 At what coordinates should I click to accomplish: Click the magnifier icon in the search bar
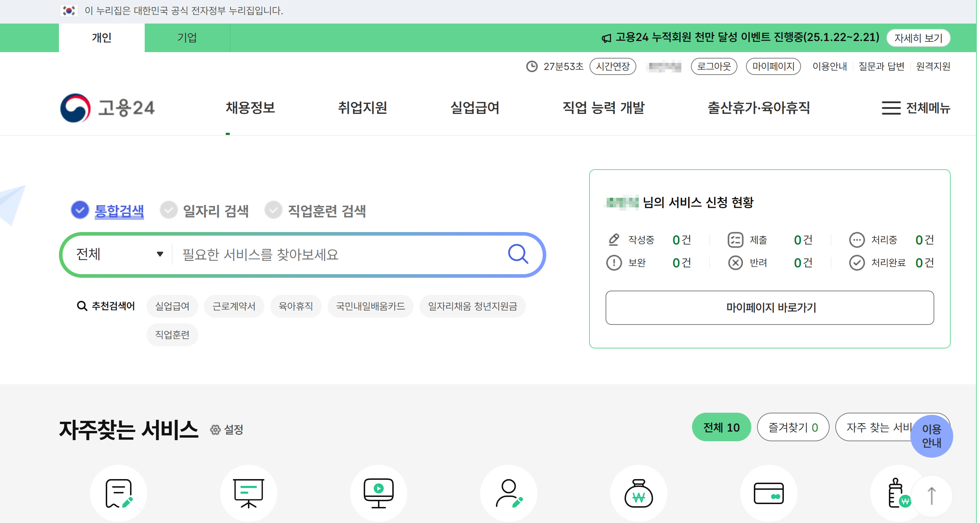pyautogui.click(x=518, y=254)
